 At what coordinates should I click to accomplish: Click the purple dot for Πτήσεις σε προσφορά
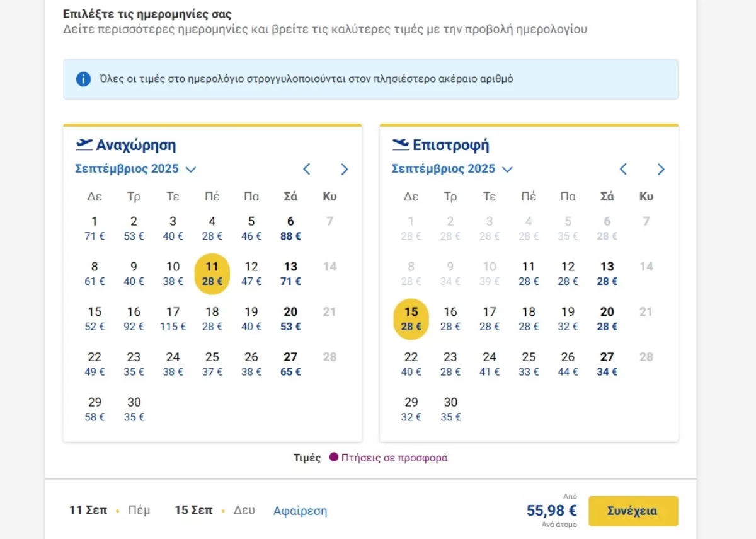tap(334, 457)
